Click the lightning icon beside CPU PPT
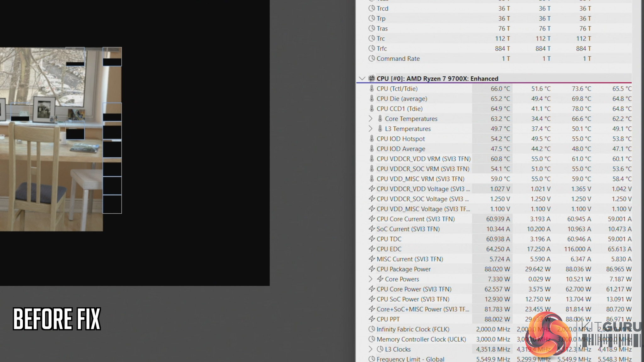This screenshot has width=644, height=362. [372, 319]
